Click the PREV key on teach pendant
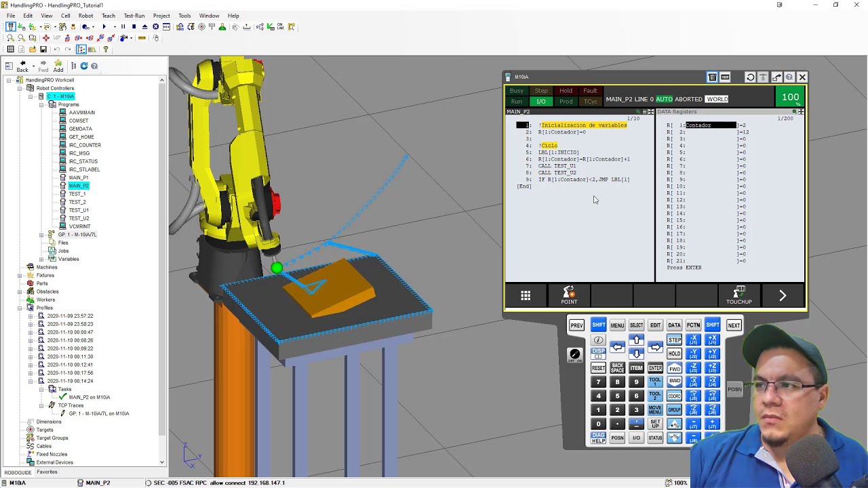 point(576,325)
